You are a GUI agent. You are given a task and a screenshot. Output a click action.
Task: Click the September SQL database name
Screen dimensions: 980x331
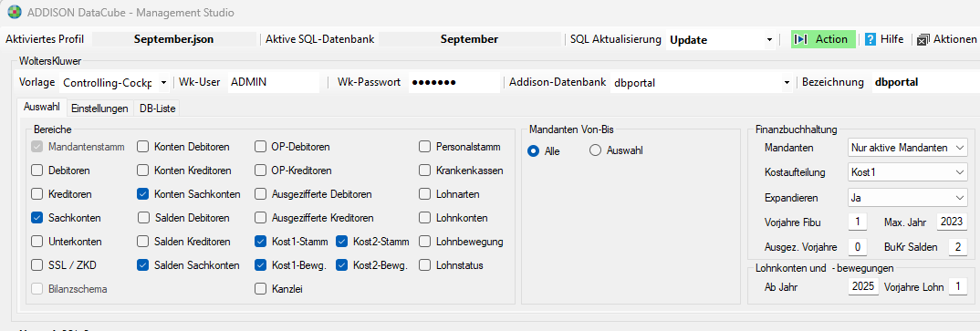(469, 39)
